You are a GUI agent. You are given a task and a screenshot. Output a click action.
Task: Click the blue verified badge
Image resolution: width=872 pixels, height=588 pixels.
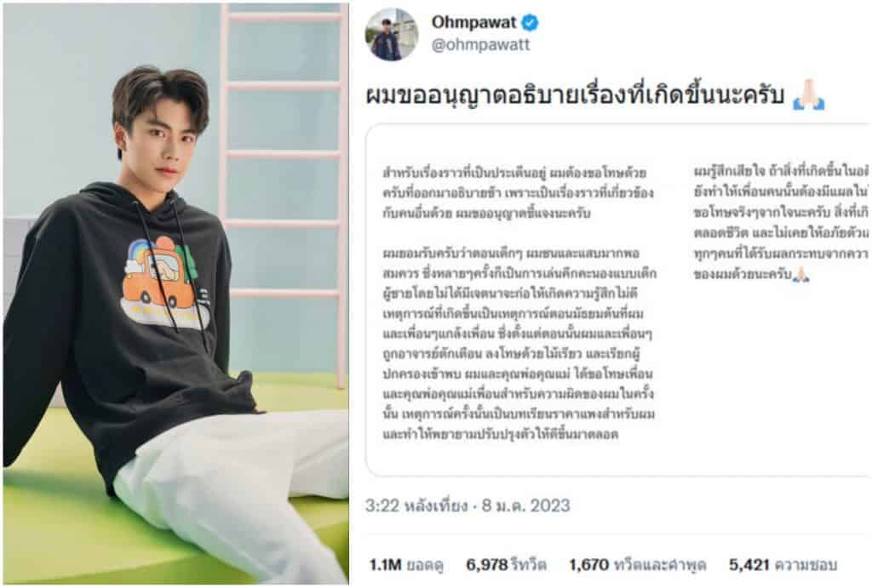pyautogui.click(x=530, y=23)
